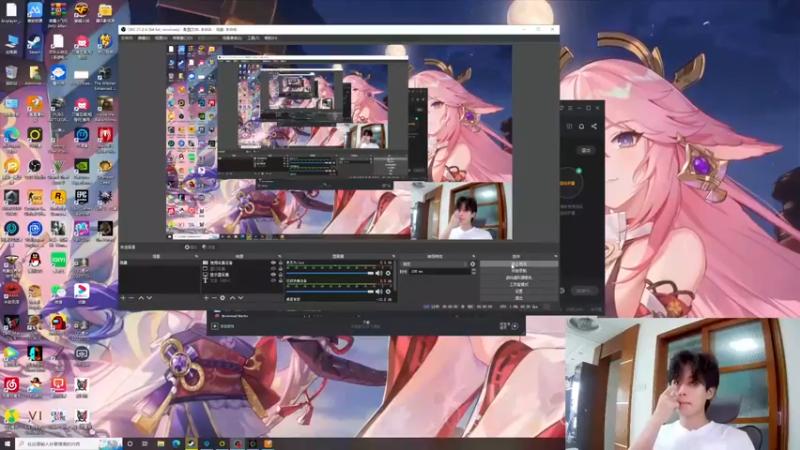The image size is (800, 450).
Task: Open the Help menu in OBS
Action: (x=270, y=38)
